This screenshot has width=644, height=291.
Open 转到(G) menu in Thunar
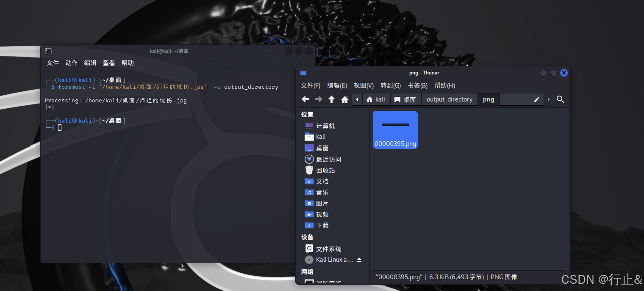pos(391,85)
